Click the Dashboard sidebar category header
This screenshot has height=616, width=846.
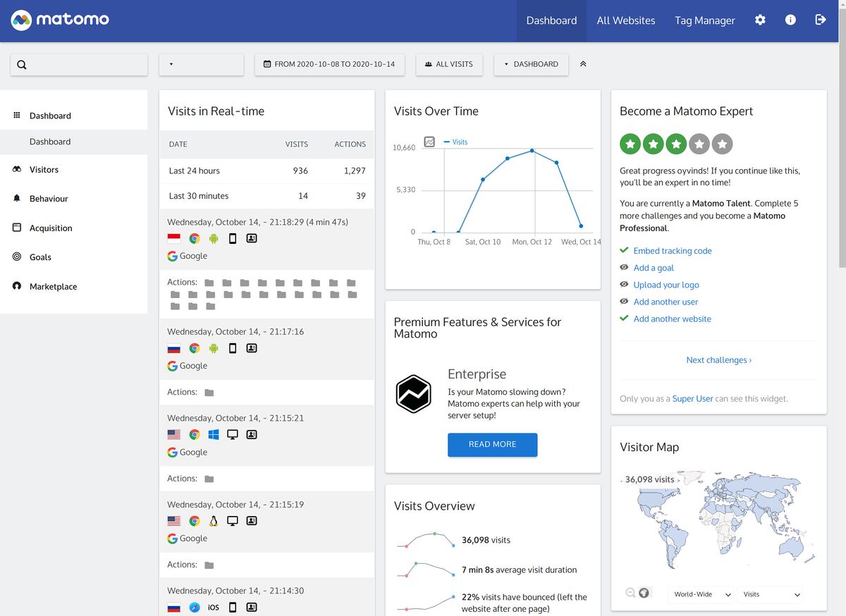pos(74,116)
